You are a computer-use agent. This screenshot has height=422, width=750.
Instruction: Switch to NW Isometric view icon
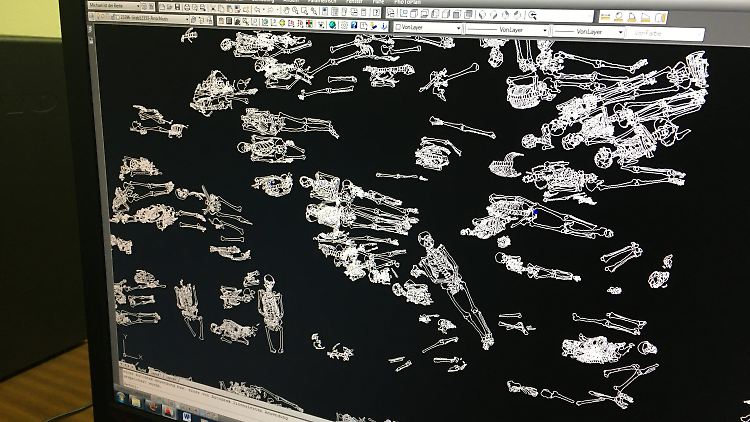[x=517, y=15]
